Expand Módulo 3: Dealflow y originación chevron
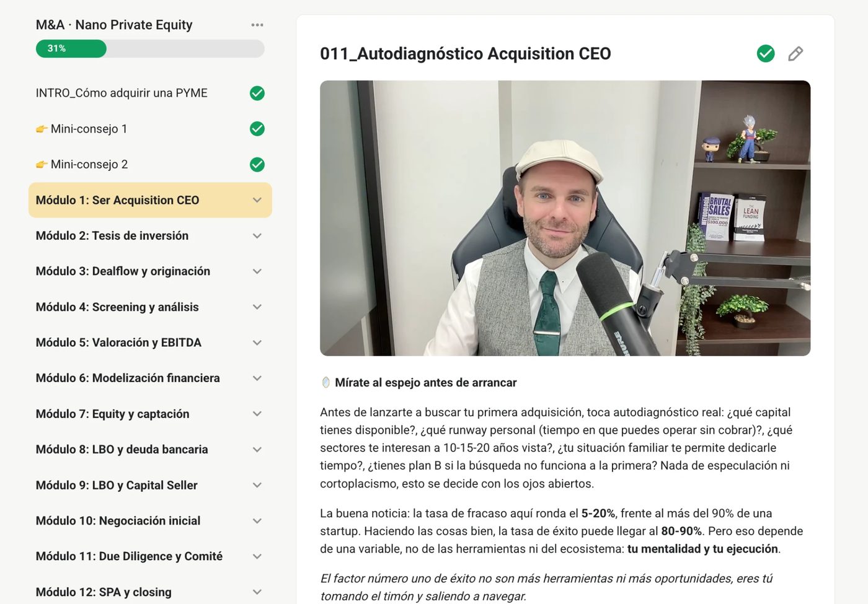 pos(257,271)
